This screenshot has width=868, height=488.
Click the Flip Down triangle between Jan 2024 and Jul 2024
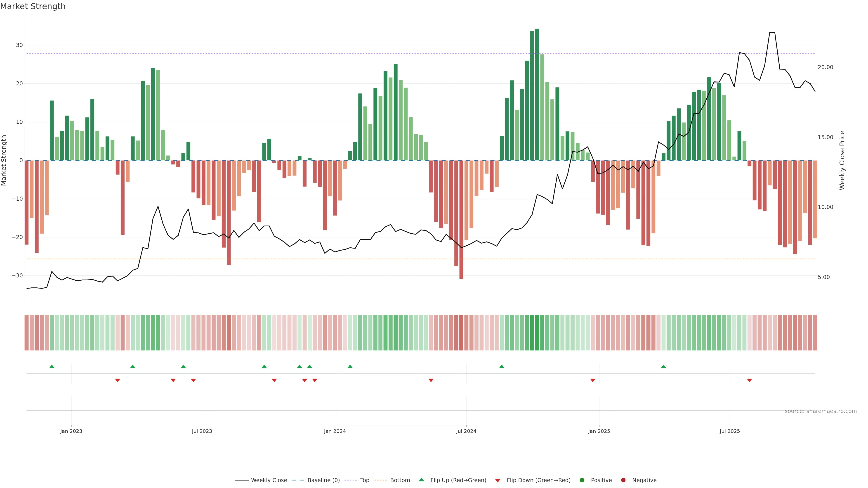tap(431, 380)
